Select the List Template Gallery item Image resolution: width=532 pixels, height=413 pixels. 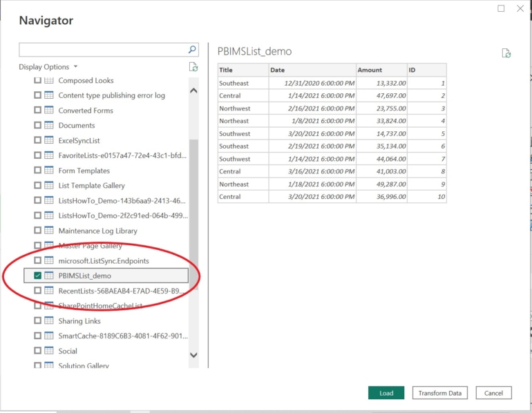click(x=91, y=186)
